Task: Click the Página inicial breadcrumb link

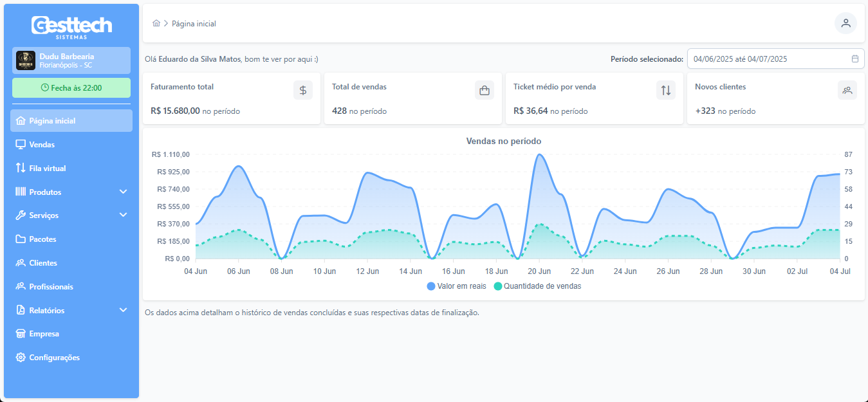Action: (194, 24)
